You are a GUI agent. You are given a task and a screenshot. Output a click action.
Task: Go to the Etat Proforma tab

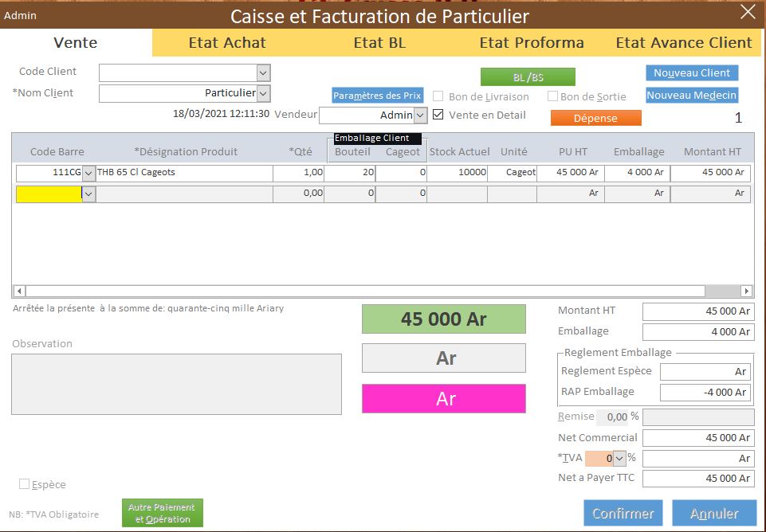coord(532,43)
